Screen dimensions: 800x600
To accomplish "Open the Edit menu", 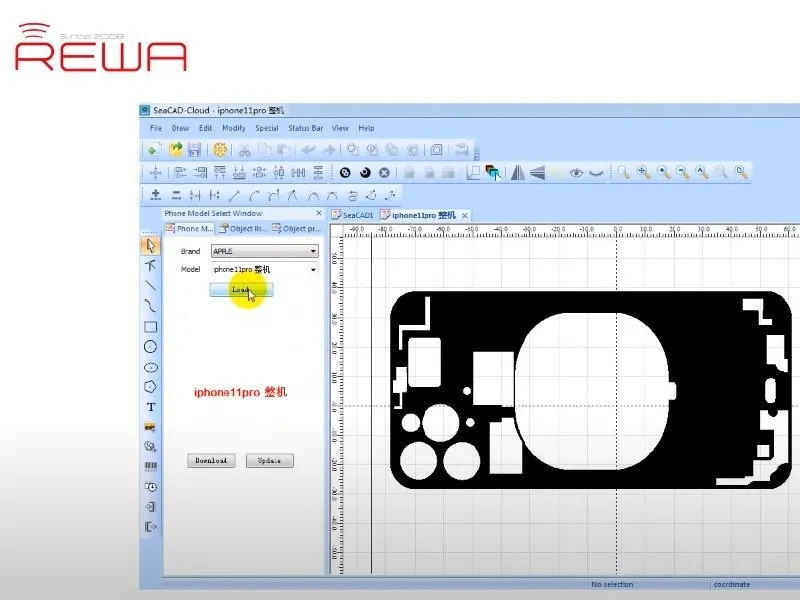I will [205, 128].
